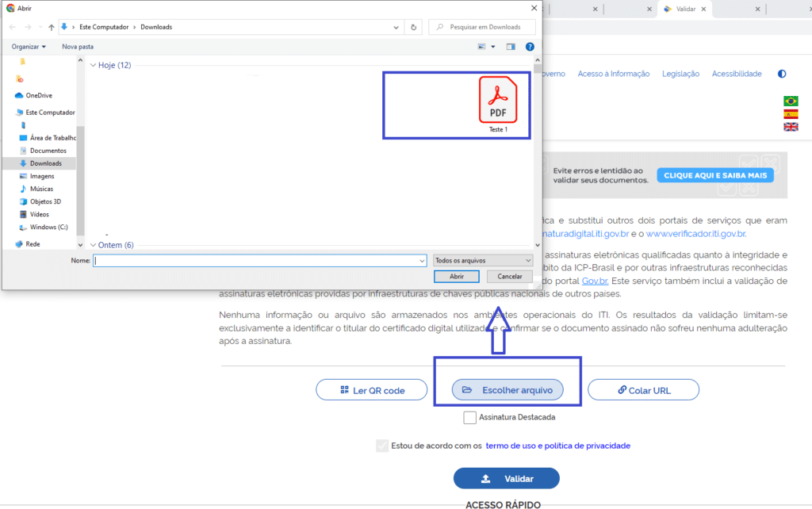Viewport: 812px width, 509px height.
Task: Open Documentos in the navigation pane
Action: tap(48, 151)
